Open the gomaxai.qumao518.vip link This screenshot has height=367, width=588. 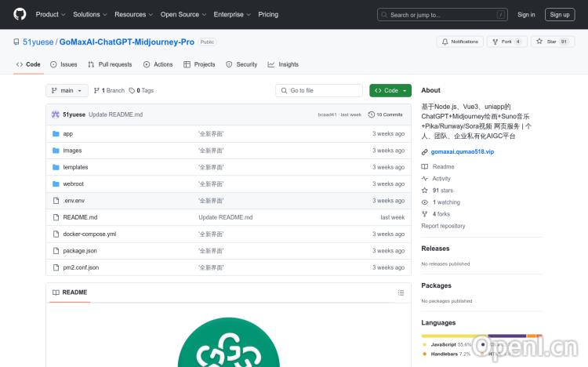coord(463,151)
